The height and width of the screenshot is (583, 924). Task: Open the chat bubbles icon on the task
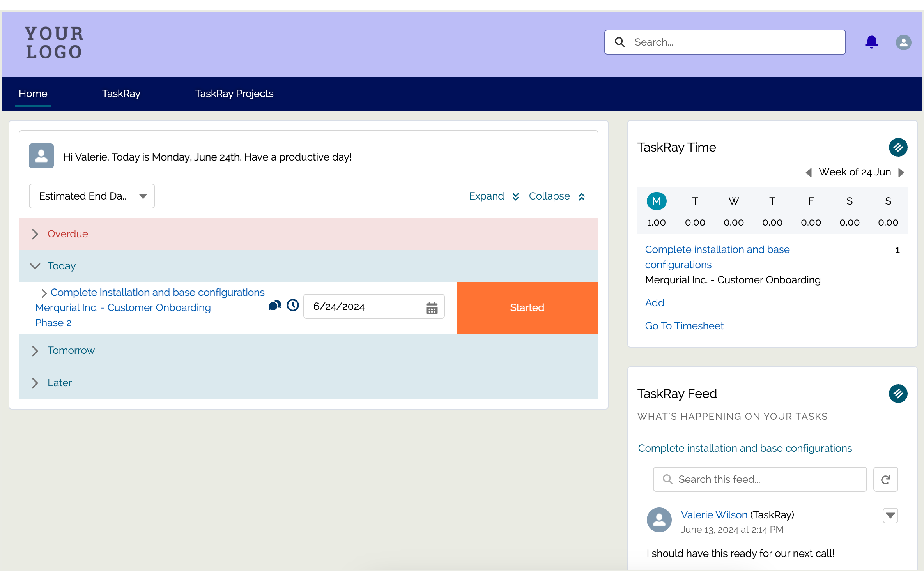click(x=274, y=306)
